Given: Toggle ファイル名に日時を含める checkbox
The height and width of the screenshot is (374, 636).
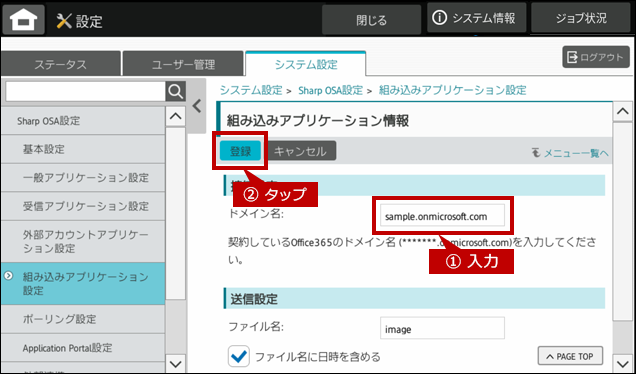Looking at the screenshot, I should 239,356.
